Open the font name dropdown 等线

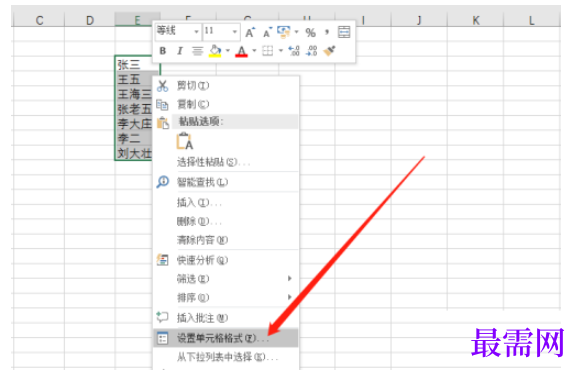coord(196,32)
